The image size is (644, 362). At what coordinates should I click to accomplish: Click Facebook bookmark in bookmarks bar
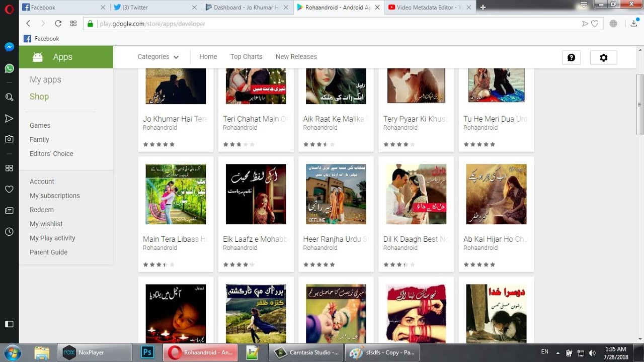coord(41,39)
